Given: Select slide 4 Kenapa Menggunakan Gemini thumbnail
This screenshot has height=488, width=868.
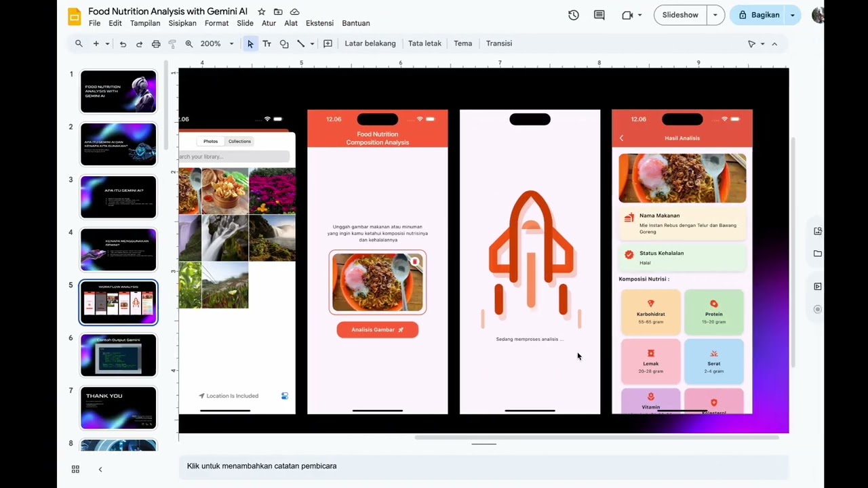Looking at the screenshot, I should click(119, 249).
